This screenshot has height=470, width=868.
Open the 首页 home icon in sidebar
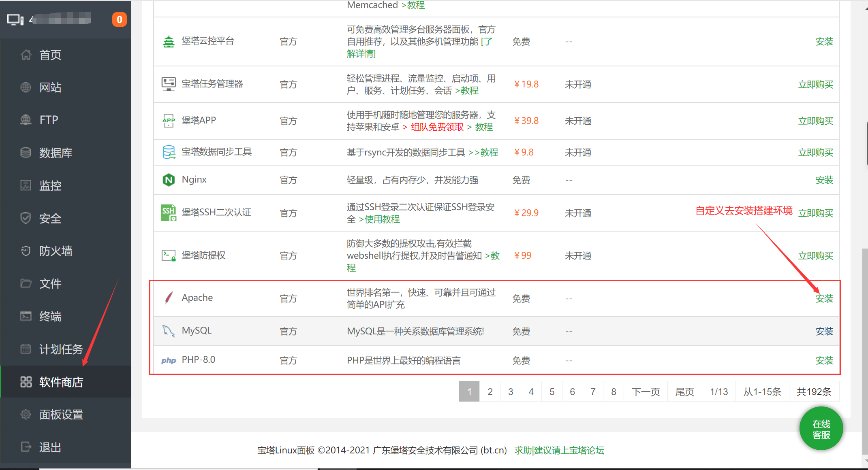pyautogui.click(x=26, y=55)
